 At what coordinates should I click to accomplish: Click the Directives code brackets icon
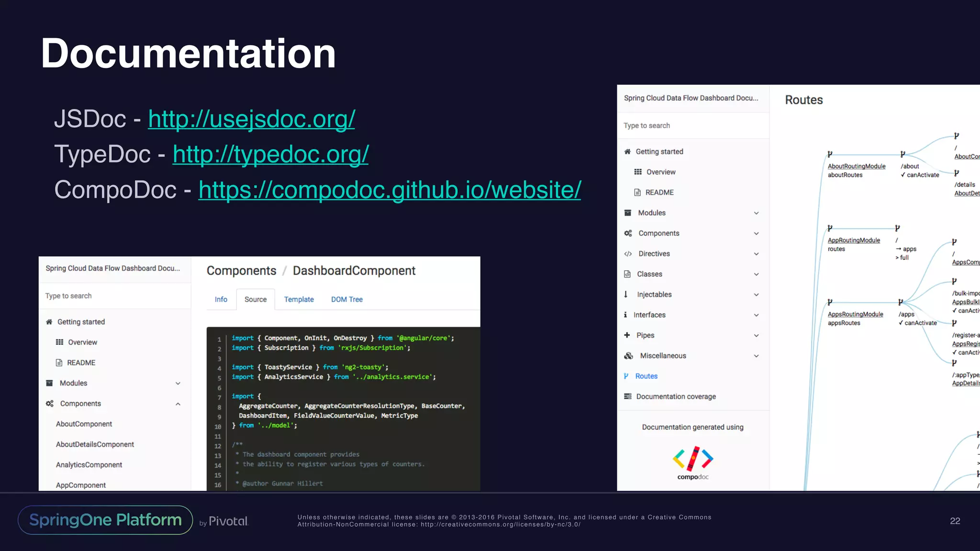click(x=628, y=254)
